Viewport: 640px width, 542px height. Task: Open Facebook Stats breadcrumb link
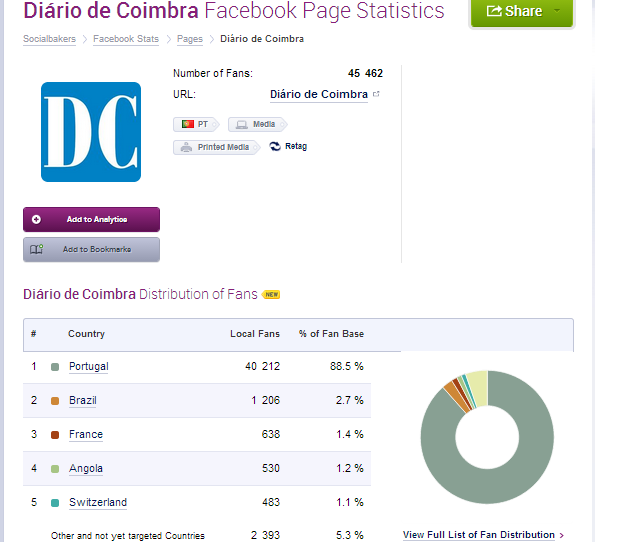(126, 39)
